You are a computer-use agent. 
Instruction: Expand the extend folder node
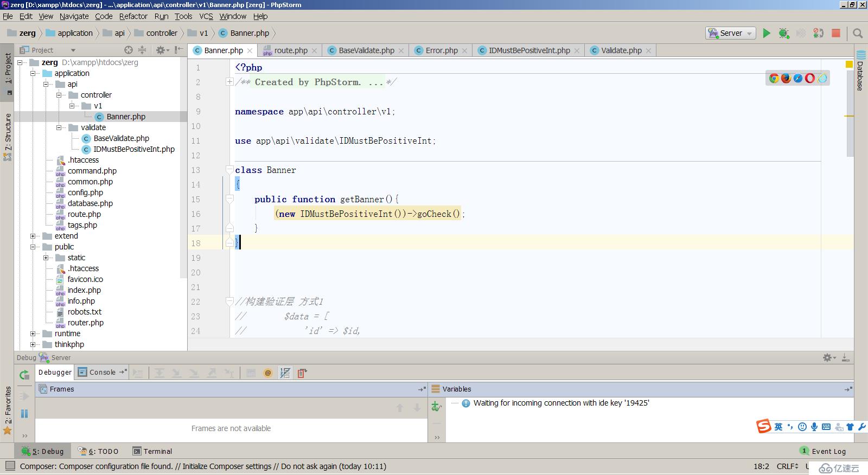tap(33, 236)
